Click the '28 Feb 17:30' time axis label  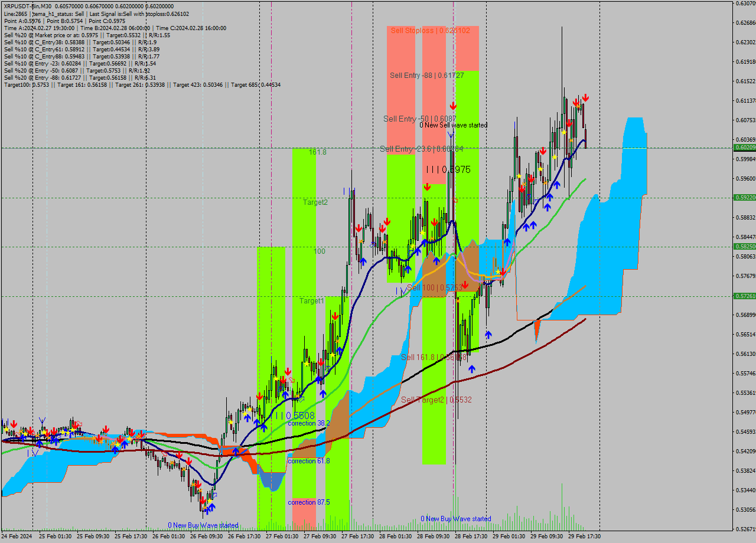click(x=471, y=537)
